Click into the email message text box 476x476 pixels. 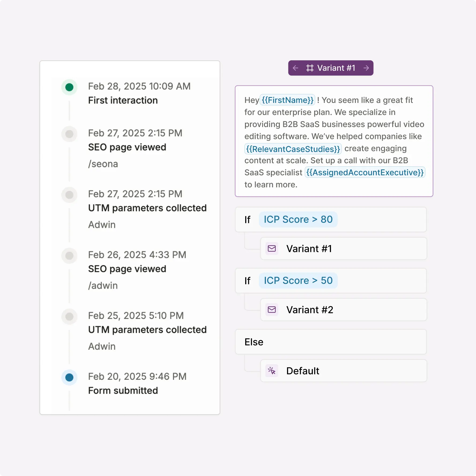point(334,141)
